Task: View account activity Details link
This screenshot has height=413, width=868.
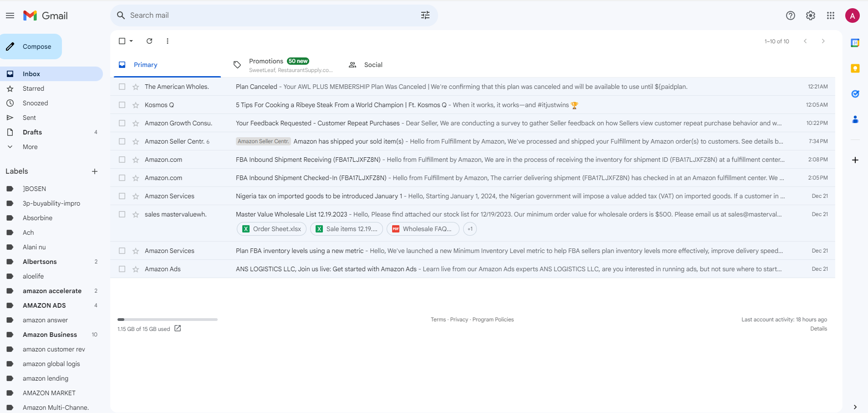Action: tap(818, 329)
